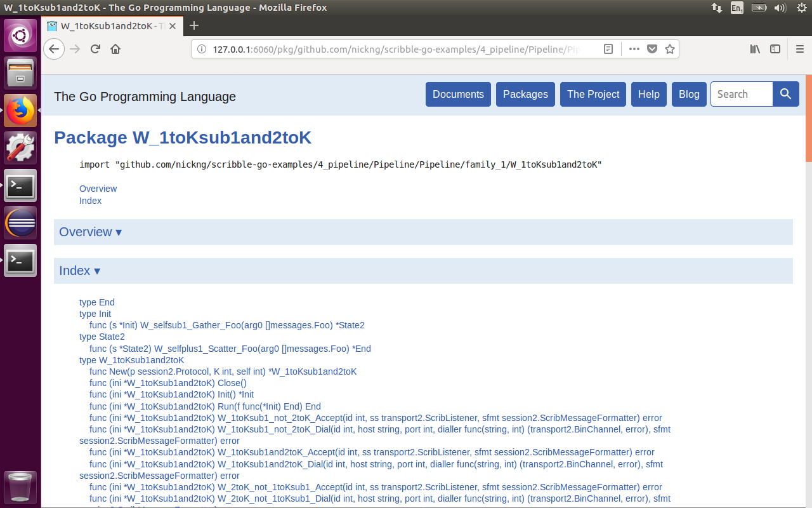Bookmark this page with star icon
This screenshot has width=812, height=508.
click(x=670, y=49)
